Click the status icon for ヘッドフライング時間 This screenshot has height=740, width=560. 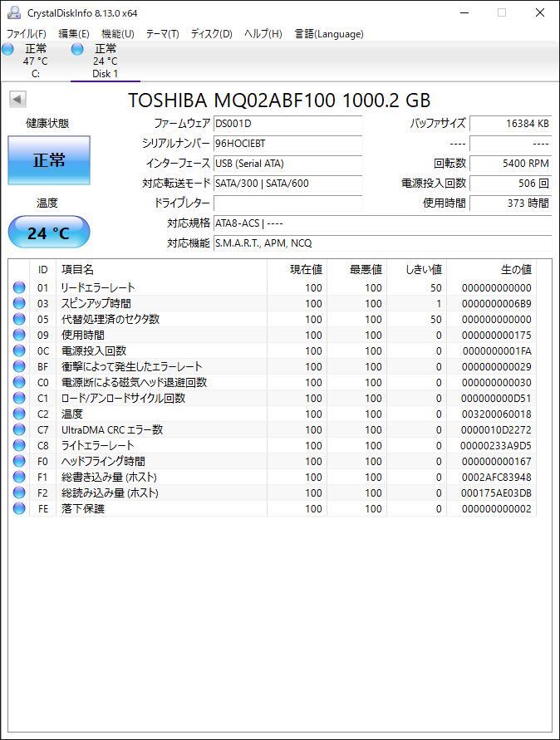19,461
